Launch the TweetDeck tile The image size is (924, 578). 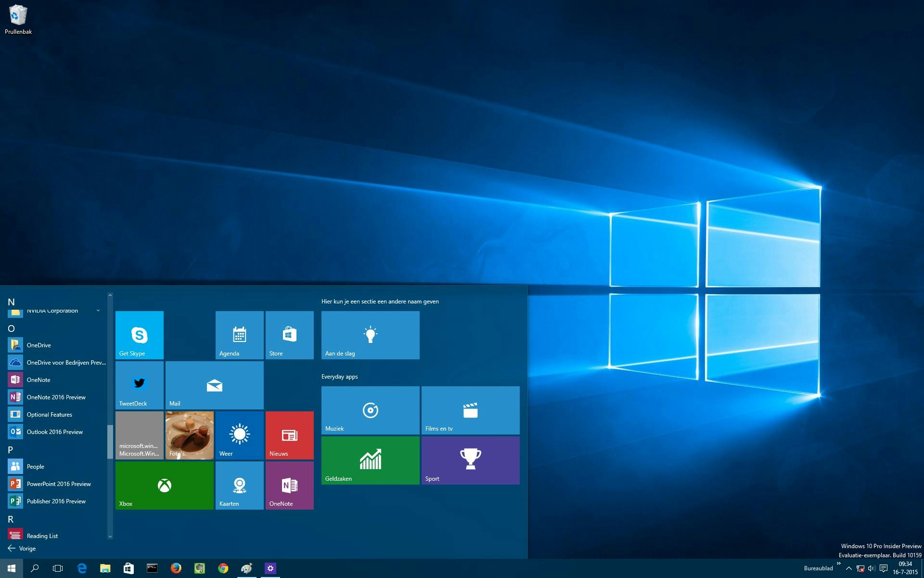139,385
